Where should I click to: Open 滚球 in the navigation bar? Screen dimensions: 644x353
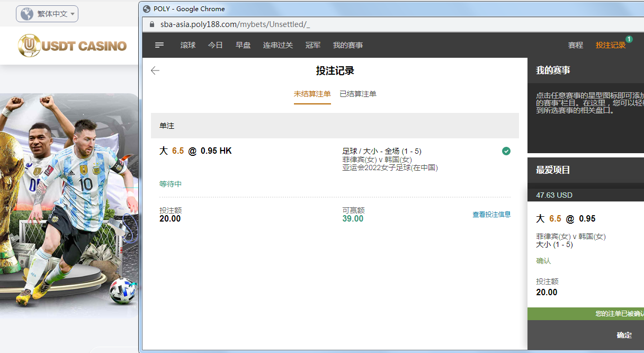coord(188,45)
